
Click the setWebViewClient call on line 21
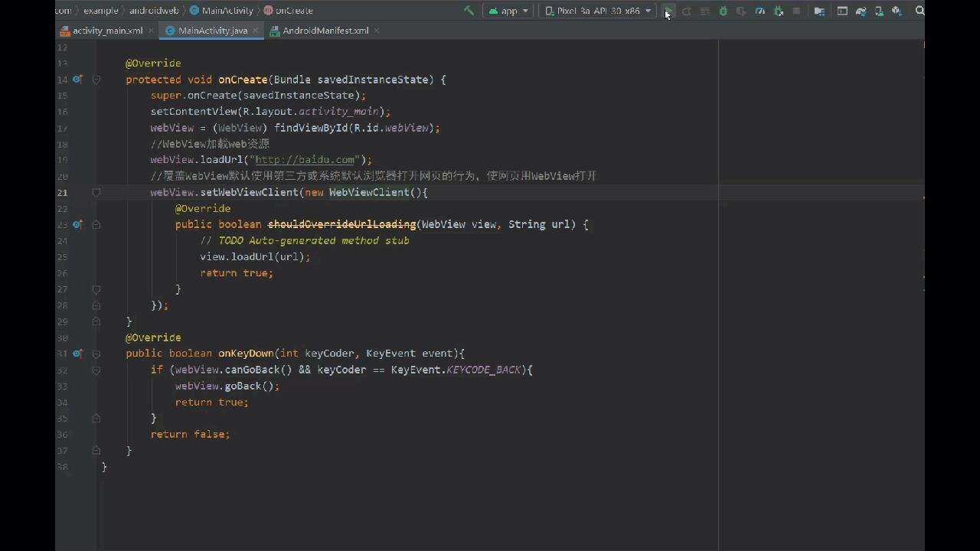(x=249, y=192)
